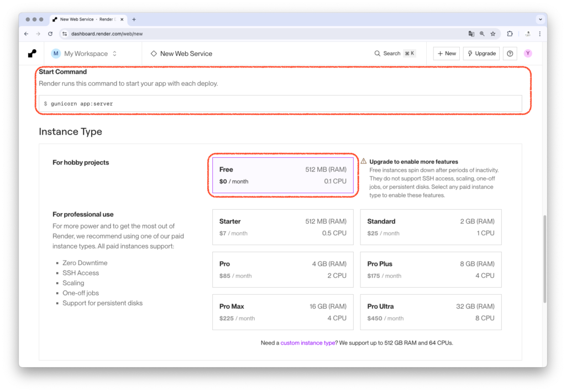Viewport: 566px width, 392px height.
Task: Click the Y user avatar
Action: click(x=528, y=54)
